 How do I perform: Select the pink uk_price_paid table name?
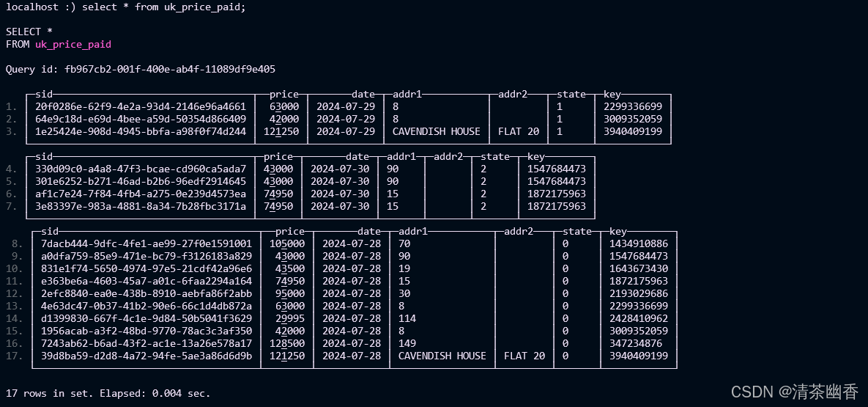pos(73,44)
